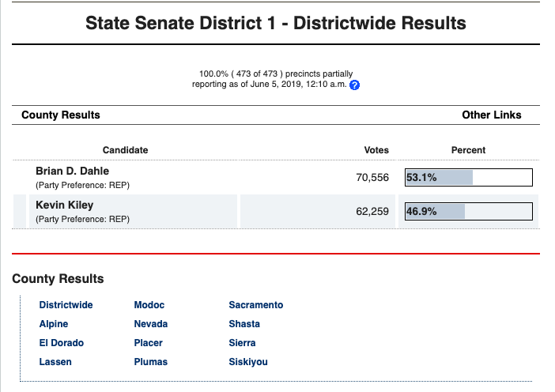Select the Sierra county link

[242, 343]
